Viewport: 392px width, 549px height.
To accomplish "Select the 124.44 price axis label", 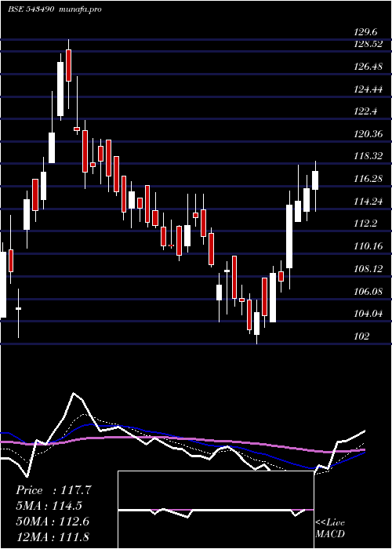I will [368, 89].
